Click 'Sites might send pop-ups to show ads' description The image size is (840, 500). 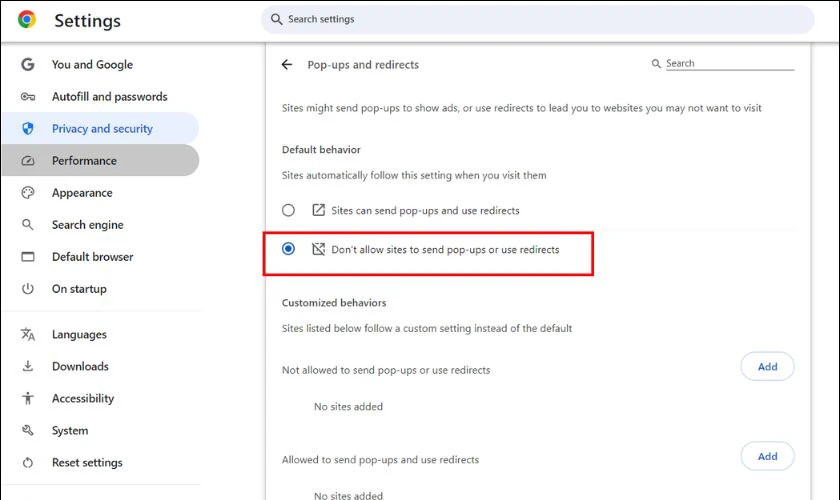click(x=521, y=108)
